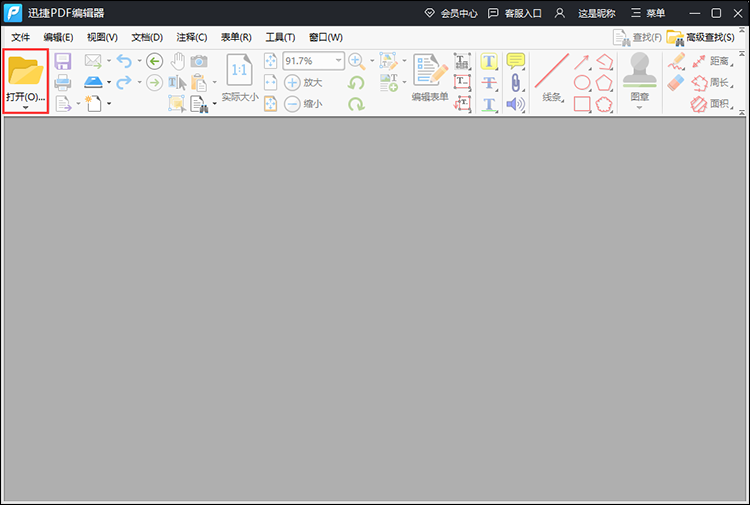Expand the arrow below 打开(O)
Image resolution: width=750 pixels, height=505 pixels.
click(x=25, y=108)
